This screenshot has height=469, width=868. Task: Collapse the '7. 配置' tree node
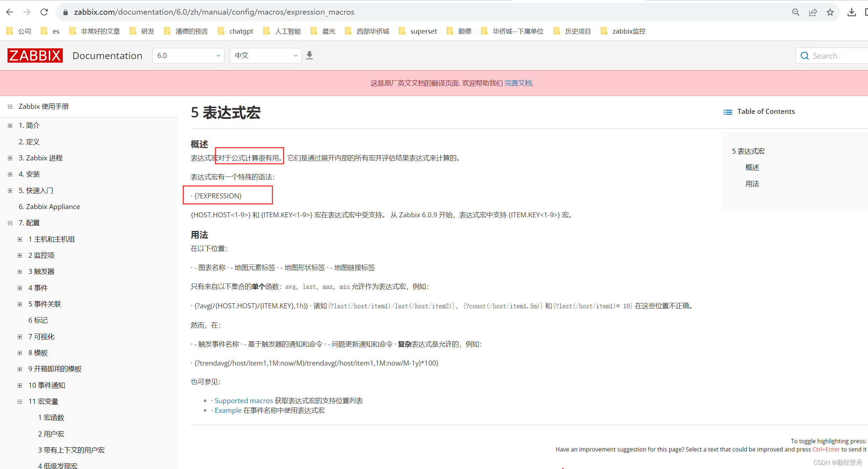(x=10, y=223)
